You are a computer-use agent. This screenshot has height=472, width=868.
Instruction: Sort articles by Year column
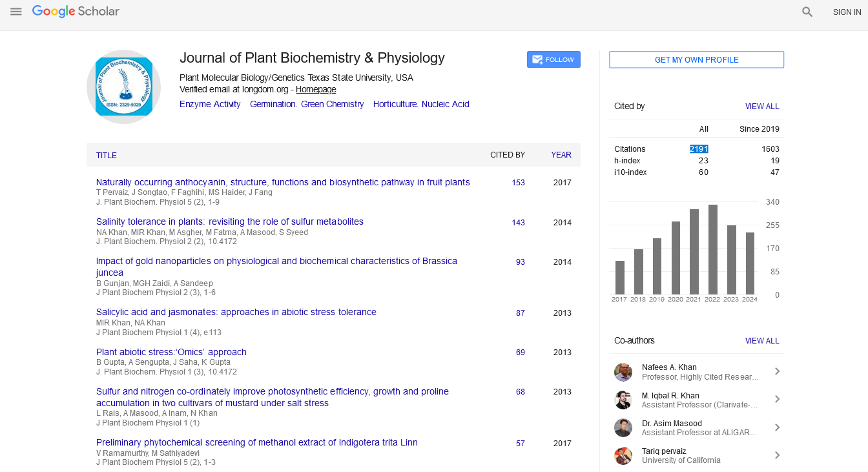(561, 155)
